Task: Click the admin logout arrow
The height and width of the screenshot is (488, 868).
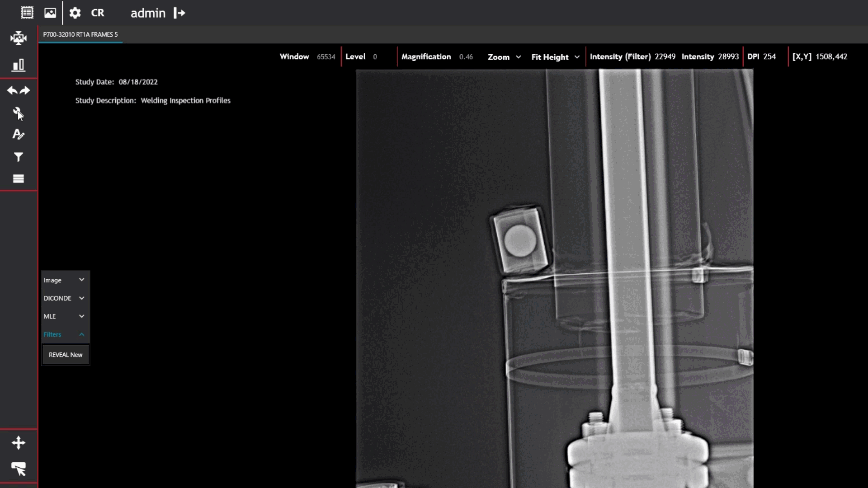Action: pos(179,13)
